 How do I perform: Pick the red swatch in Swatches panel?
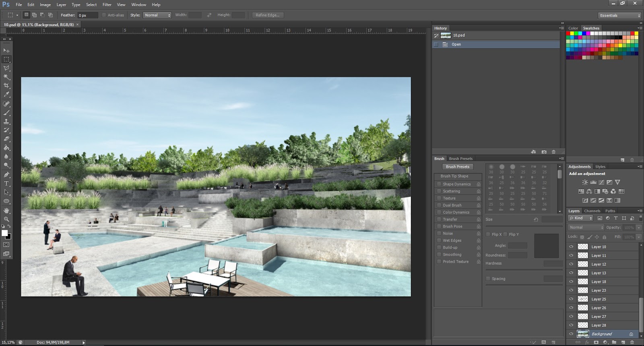[568, 33]
